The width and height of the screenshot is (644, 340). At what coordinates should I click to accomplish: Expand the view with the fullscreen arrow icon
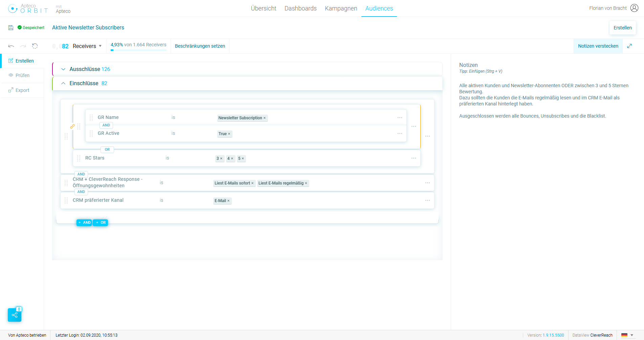[x=629, y=46]
